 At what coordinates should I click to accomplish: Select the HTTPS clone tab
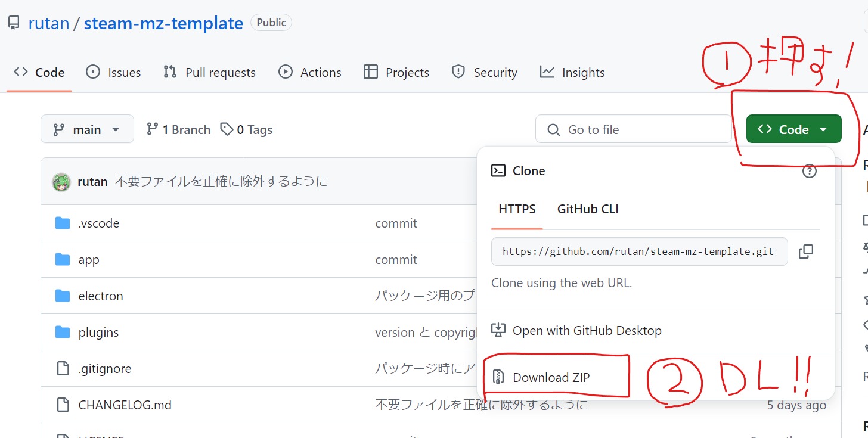click(517, 209)
